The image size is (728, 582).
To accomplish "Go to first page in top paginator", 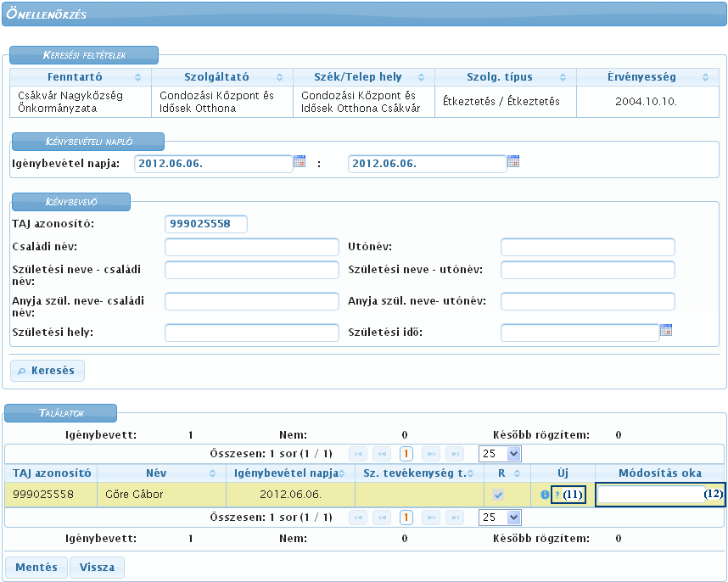I will [x=358, y=453].
